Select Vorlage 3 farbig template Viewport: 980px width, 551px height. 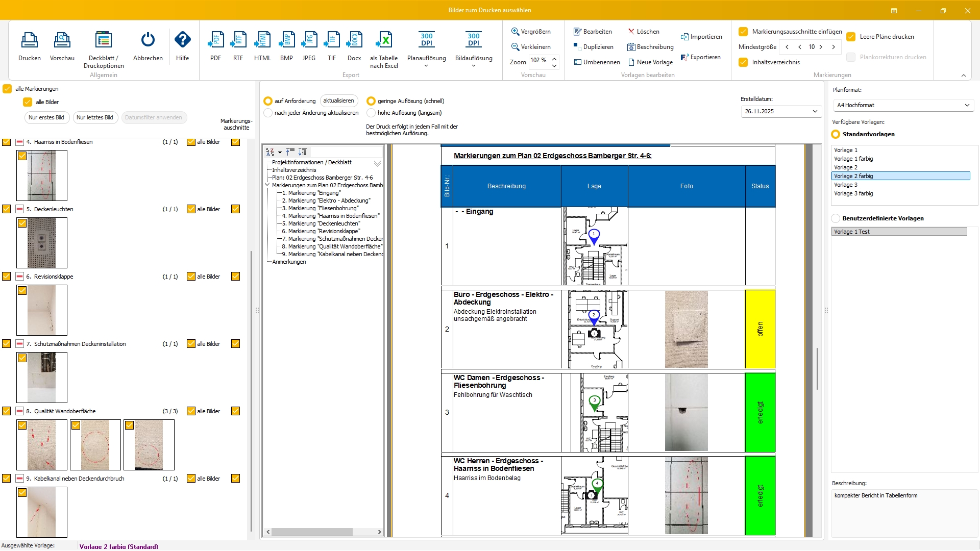[853, 193]
